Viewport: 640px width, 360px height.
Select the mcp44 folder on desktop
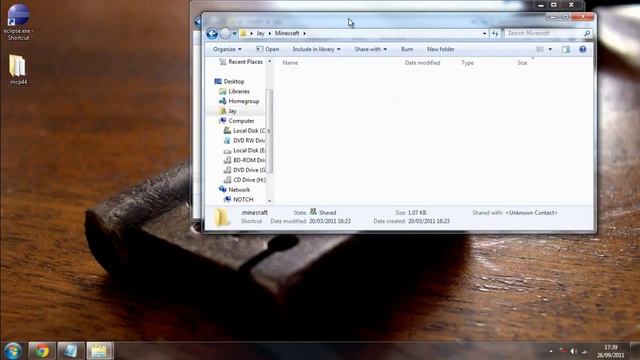click(18, 70)
